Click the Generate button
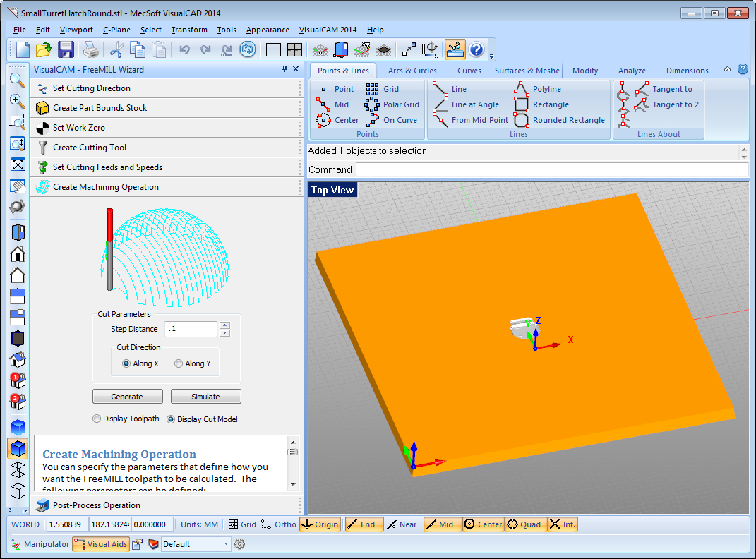756x559 pixels. 127,397
